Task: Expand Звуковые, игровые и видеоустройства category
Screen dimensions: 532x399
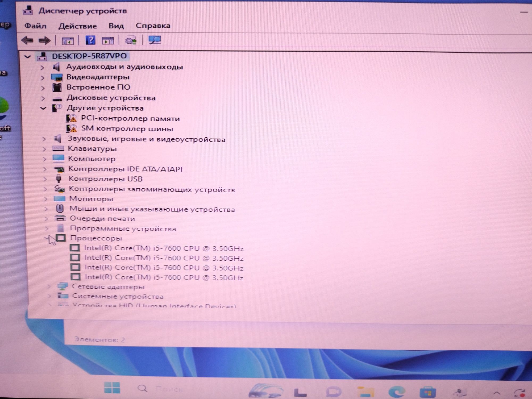Action: point(44,139)
